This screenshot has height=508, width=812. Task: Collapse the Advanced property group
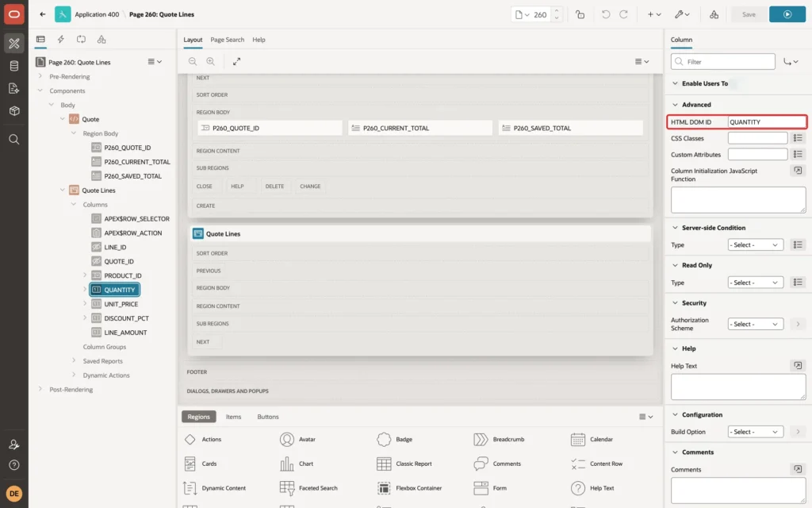(x=675, y=105)
